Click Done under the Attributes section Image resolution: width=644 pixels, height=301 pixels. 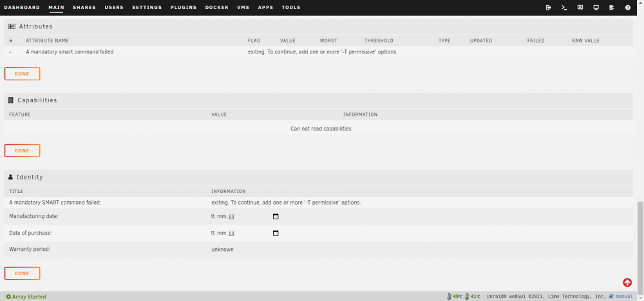click(22, 74)
